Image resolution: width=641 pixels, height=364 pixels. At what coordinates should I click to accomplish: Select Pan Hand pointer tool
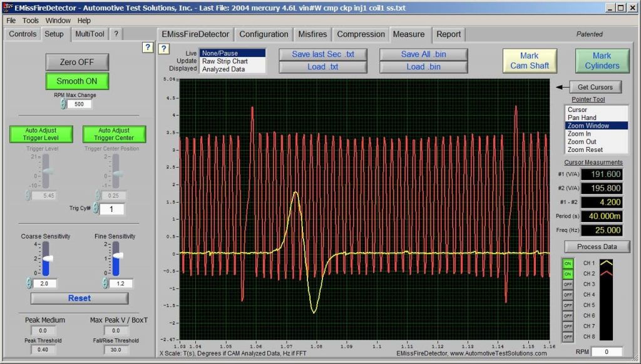tap(582, 118)
